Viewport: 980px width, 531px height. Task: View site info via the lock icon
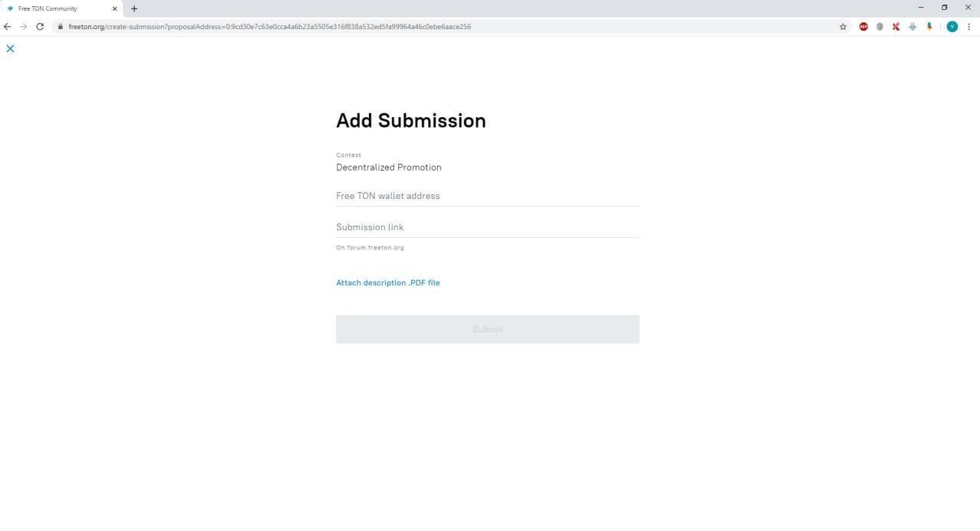coord(60,27)
